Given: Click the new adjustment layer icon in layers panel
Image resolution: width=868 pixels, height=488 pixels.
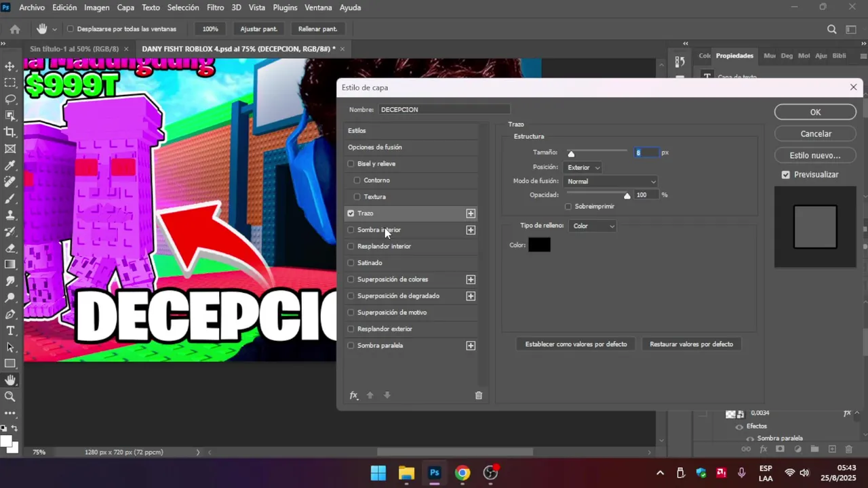Looking at the screenshot, I should [797, 449].
